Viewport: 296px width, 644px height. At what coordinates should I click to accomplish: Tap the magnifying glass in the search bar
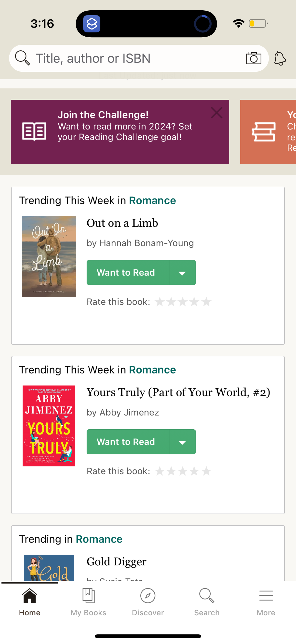[x=22, y=58]
